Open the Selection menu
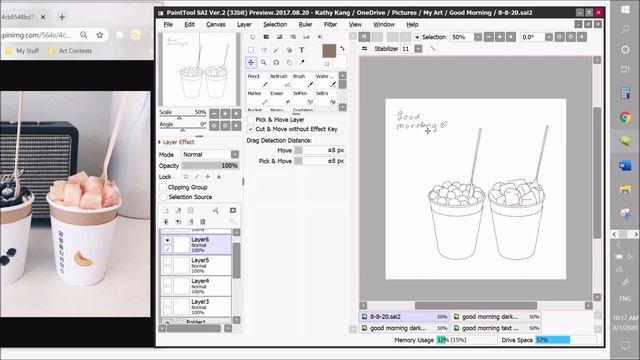This screenshot has height=360, width=640. coord(275,24)
